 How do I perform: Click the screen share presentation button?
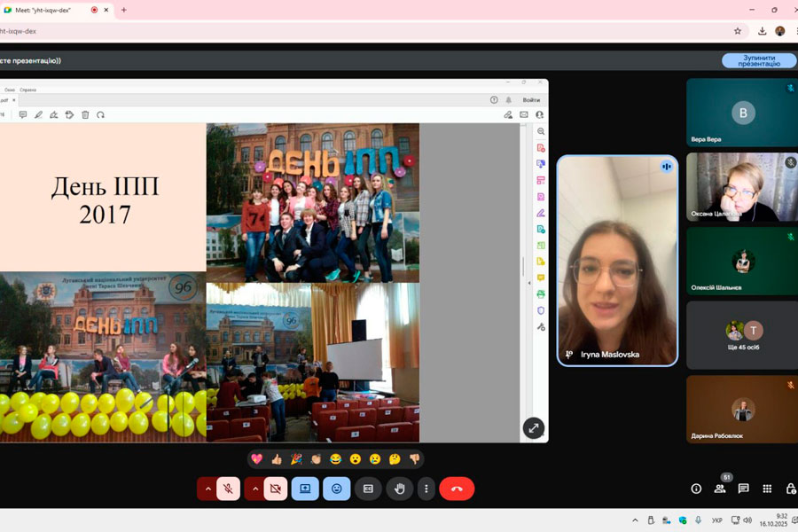pos(305,489)
